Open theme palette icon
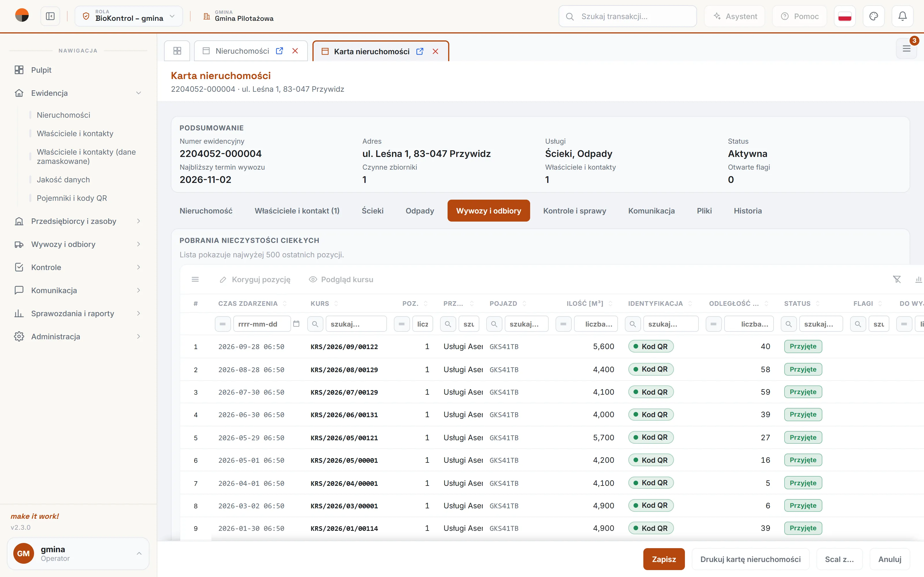This screenshot has height=577, width=924. point(873,16)
